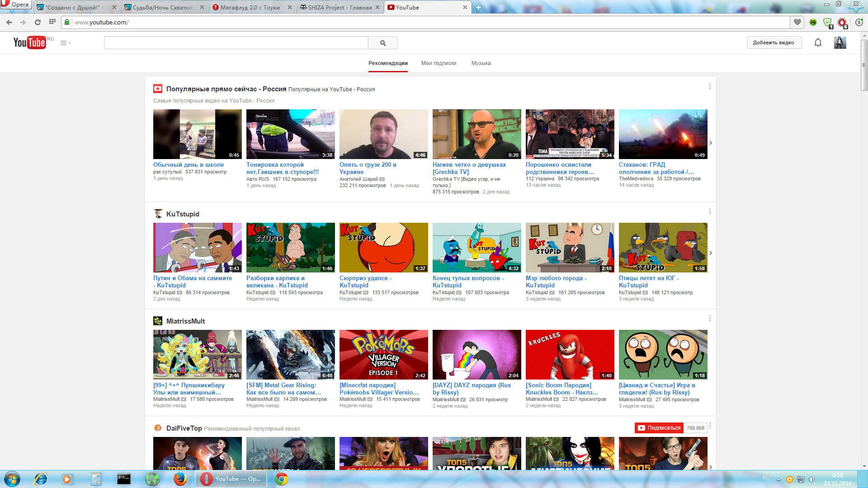Click the Добавить видео button
868x488 pixels.
(774, 42)
